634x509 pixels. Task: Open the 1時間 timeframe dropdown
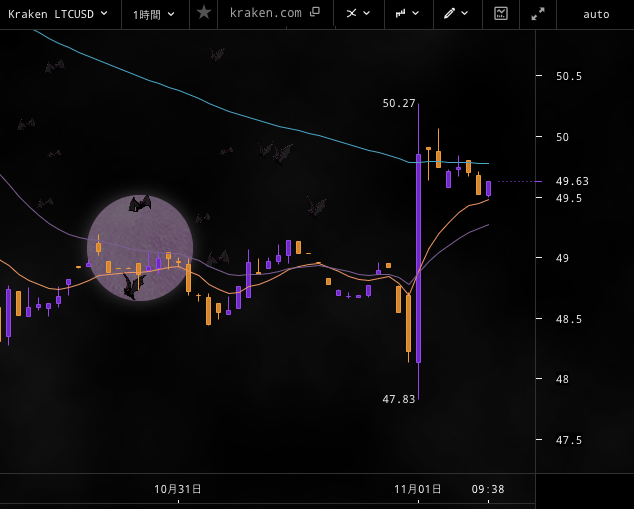pos(154,14)
